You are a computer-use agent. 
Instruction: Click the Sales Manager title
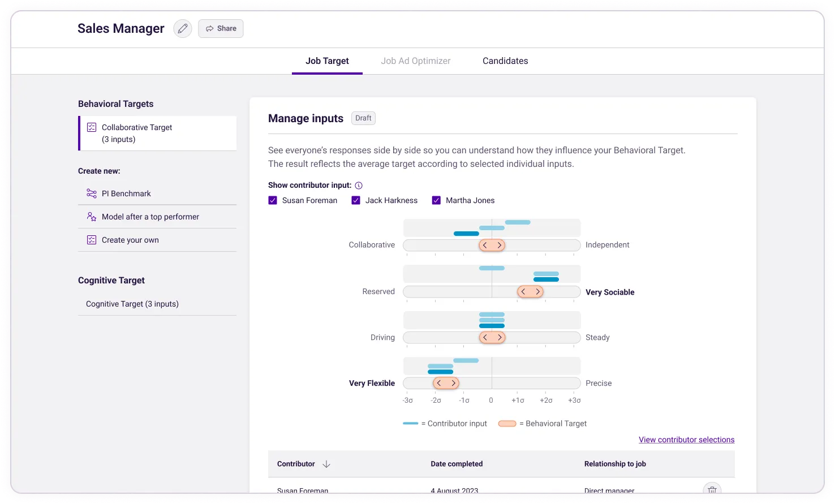(121, 28)
